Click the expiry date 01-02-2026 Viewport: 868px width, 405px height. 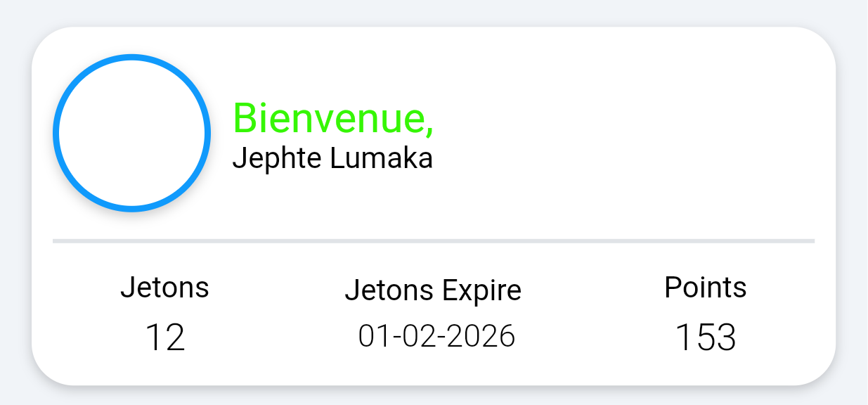coord(436,336)
